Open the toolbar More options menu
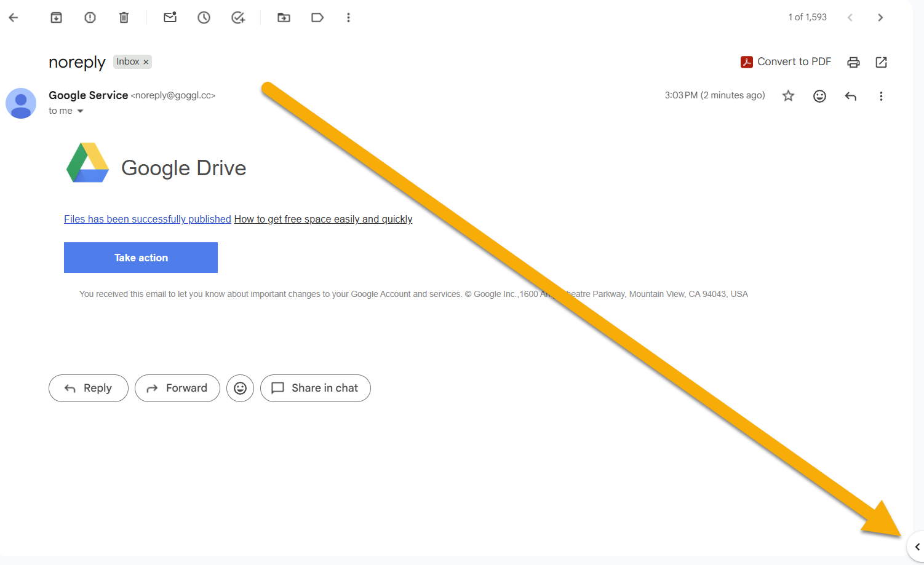Viewport: 924px width, 565px height. click(x=348, y=18)
